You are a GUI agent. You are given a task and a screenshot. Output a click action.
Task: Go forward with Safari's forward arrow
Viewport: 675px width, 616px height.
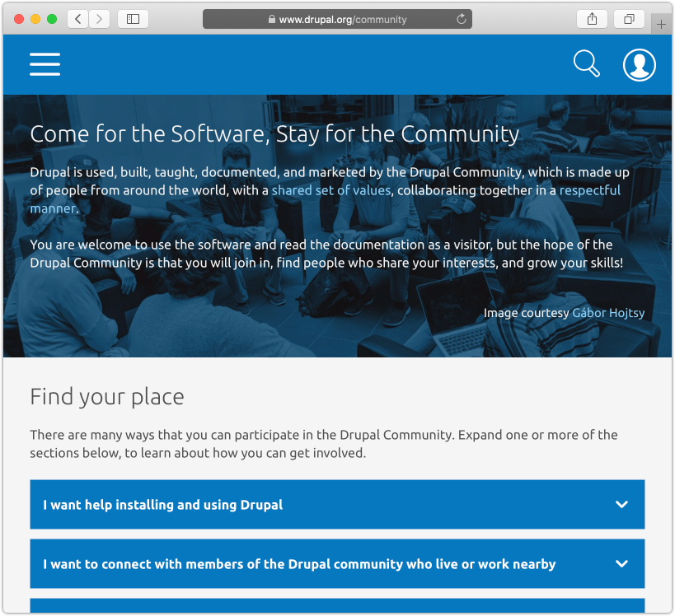pyautogui.click(x=100, y=19)
